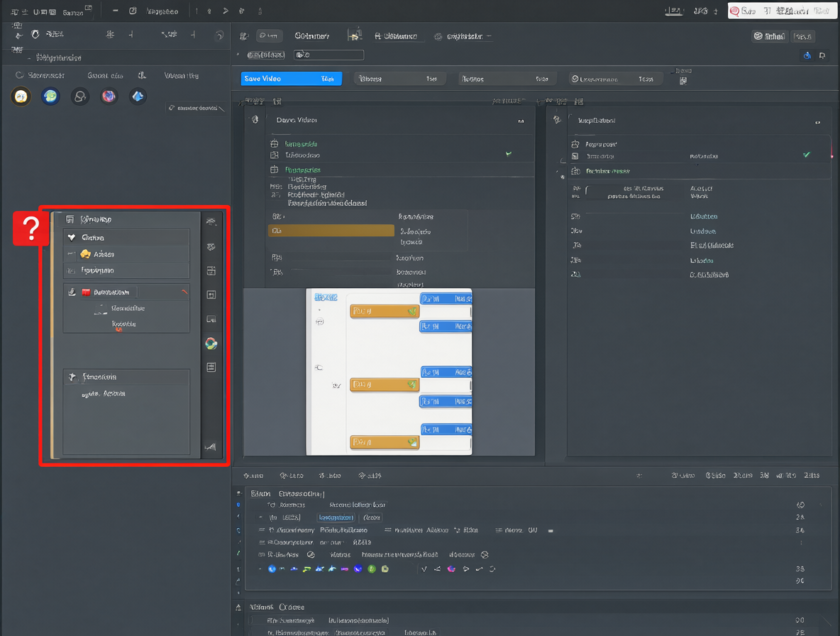Open the chart icon at the side strip bottom
Viewport: 840px width, 636px height.
tap(211, 446)
